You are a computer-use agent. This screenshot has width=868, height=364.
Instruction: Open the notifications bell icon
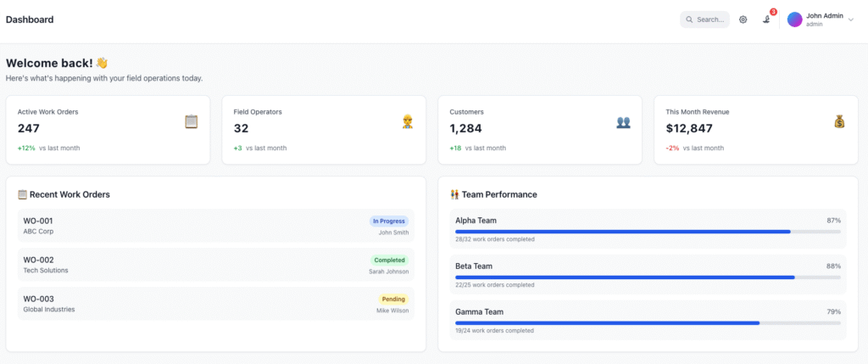click(766, 20)
